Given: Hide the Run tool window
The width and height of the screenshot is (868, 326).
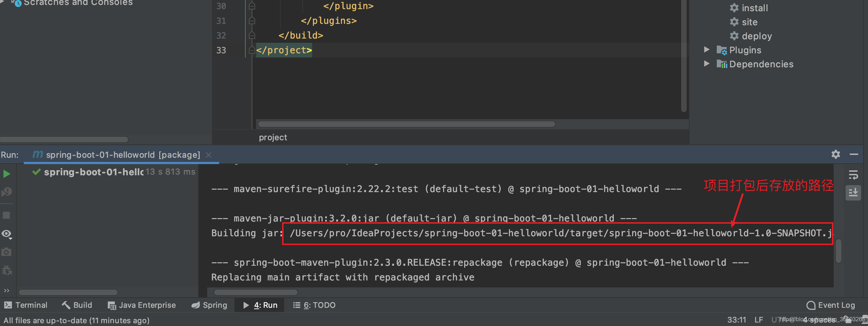Looking at the screenshot, I should point(854,154).
